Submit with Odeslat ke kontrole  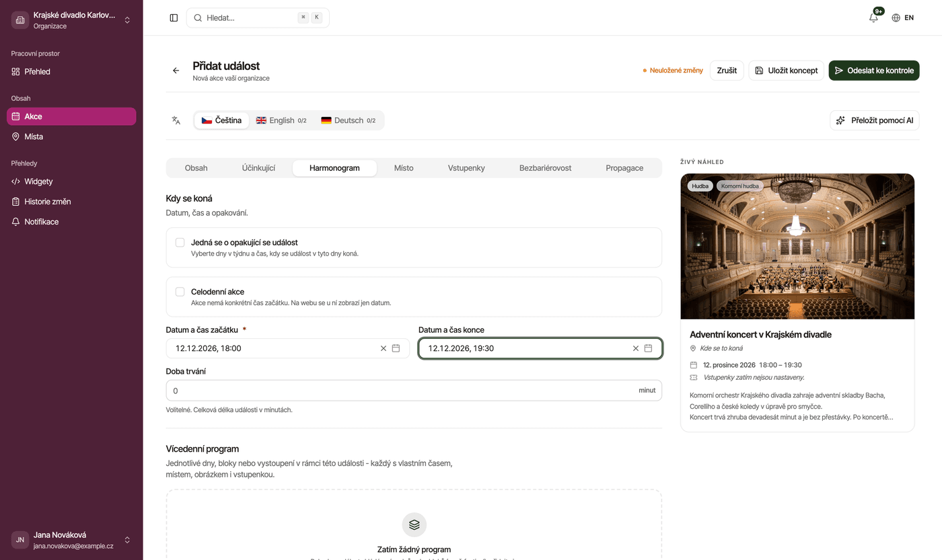click(874, 71)
